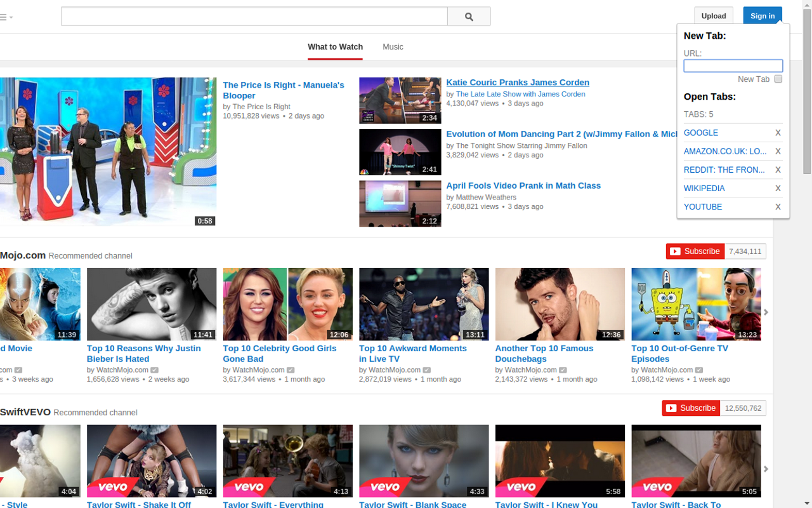Screen dimensions: 812x508
Task: Play Awkward Moments in Live TV thumbnail
Action: coord(424,304)
